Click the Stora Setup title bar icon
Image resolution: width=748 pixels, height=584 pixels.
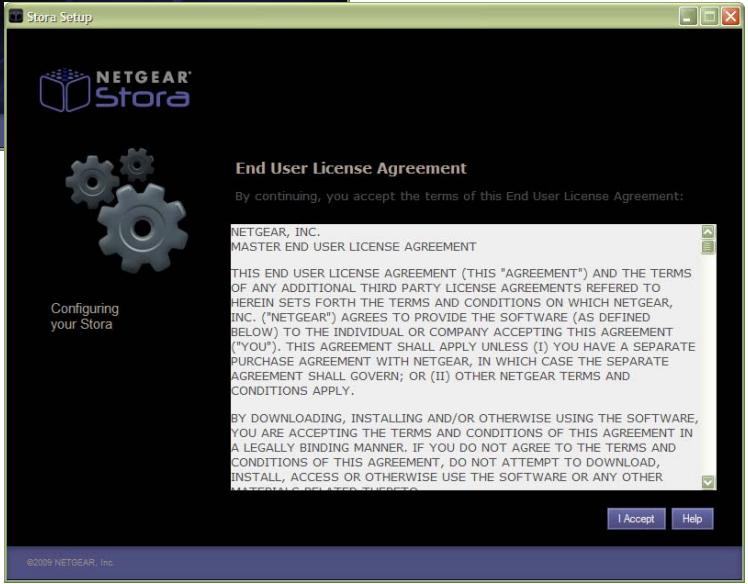[16, 16]
